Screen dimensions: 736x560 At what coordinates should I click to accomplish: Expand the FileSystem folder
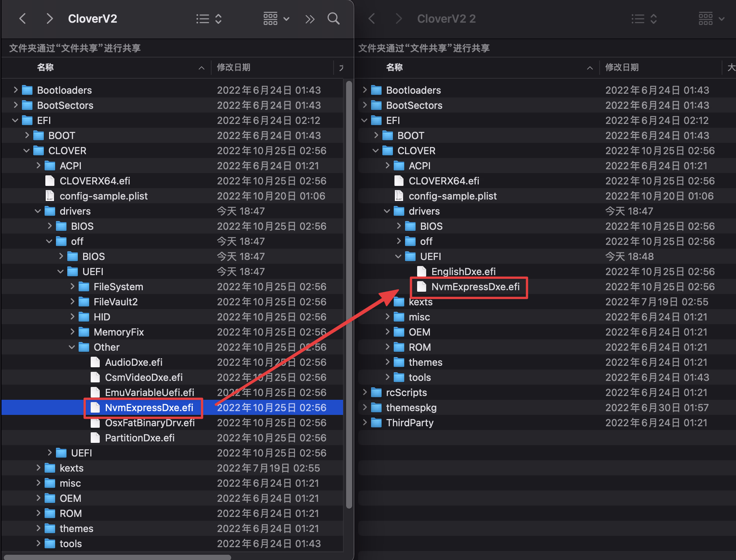72,286
